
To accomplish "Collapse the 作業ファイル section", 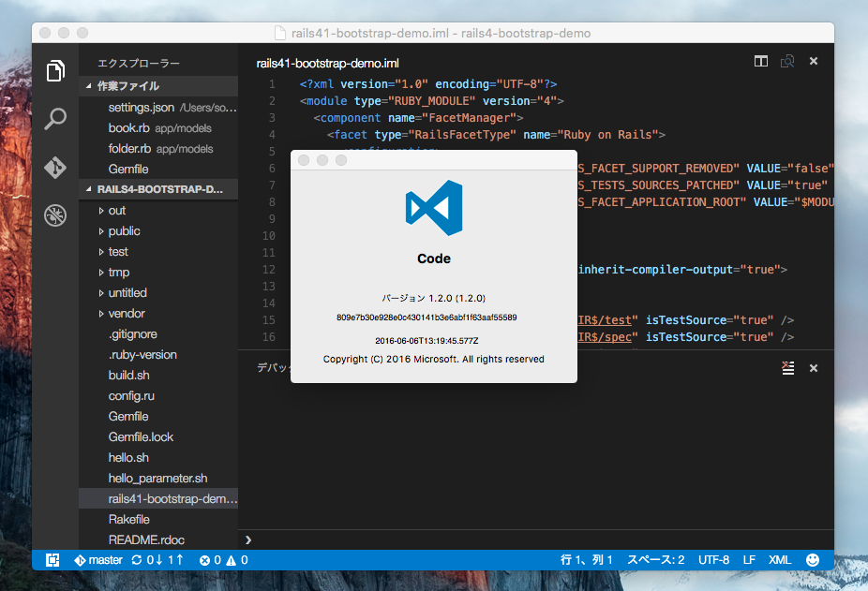I will [127, 86].
